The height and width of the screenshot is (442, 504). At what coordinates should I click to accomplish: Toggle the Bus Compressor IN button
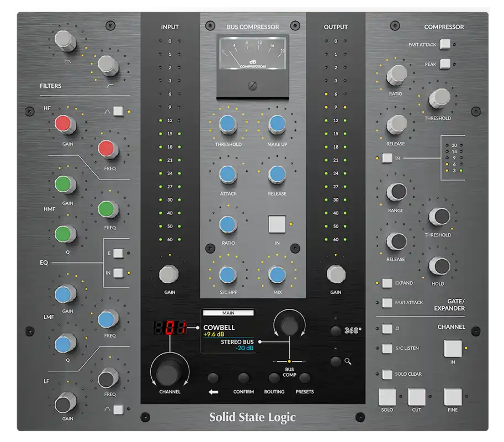pyautogui.click(x=277, y=224)
